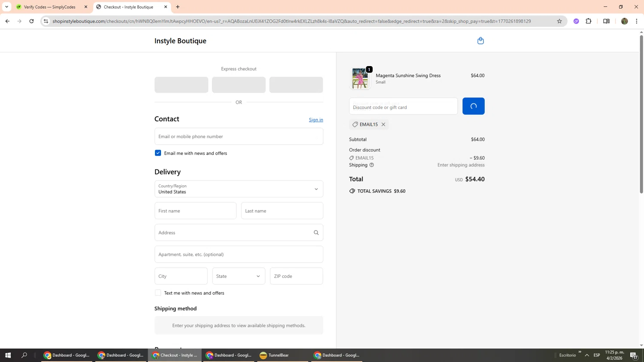The width and height of the screenshot is (644, 362).
Task: Open the shopping bag cart icon
Action: point(480,41)
